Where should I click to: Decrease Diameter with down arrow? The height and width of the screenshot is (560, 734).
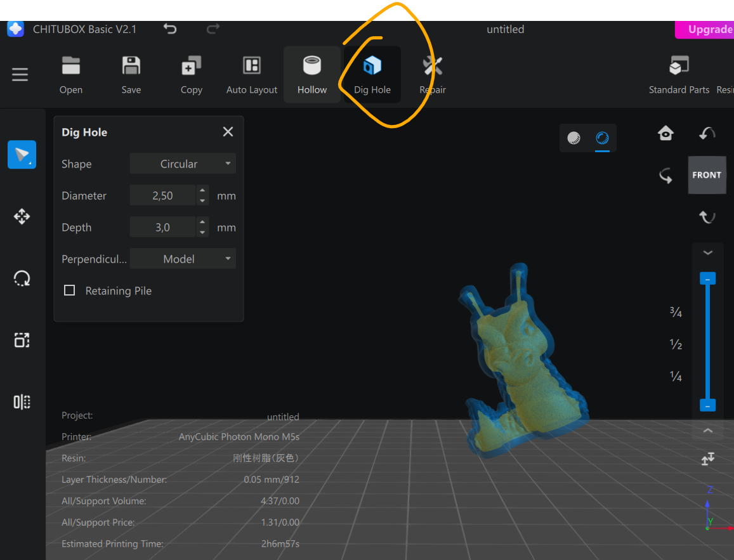(202, 200)
